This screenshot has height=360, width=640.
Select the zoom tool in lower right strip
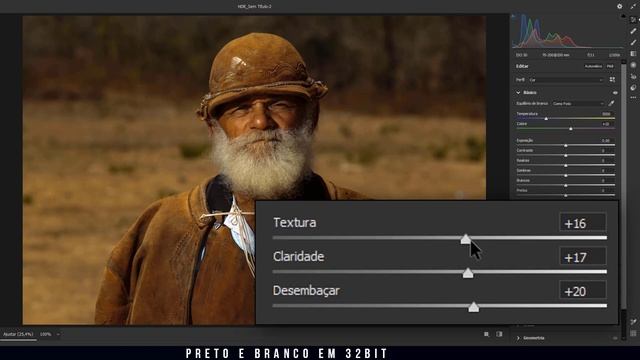coord(633,322)
